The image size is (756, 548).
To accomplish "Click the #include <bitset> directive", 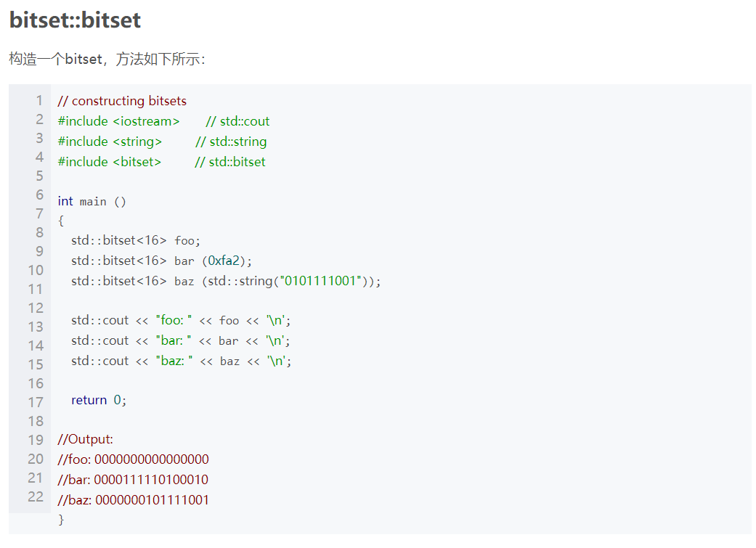I will coord(109,161).
